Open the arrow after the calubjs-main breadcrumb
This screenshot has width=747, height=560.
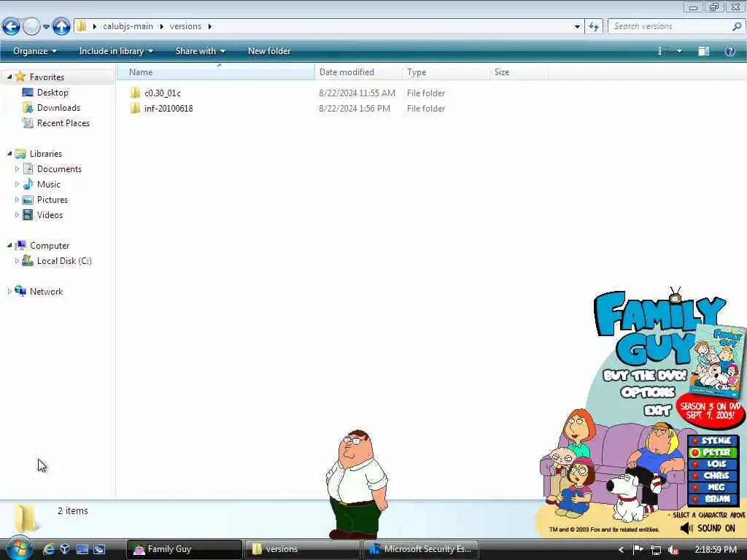coord(161,26)
